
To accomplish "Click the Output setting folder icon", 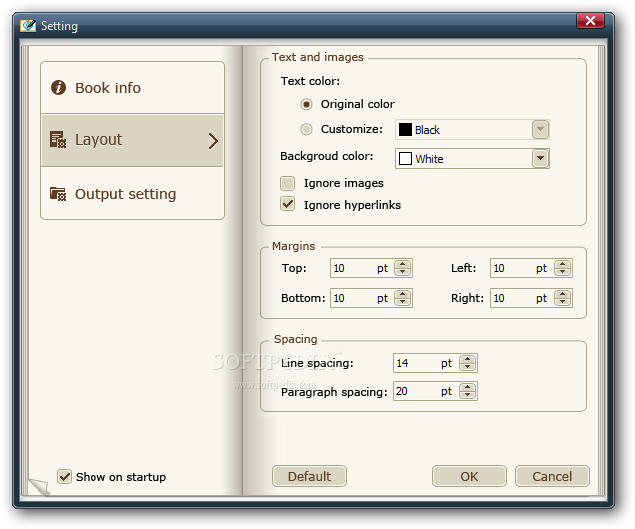I will coord(58,194).
